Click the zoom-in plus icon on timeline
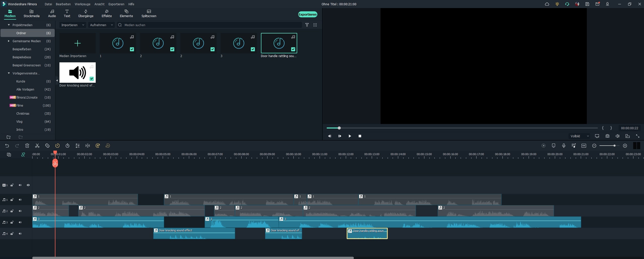Screen dimensions: 644x259 [625, 146]
